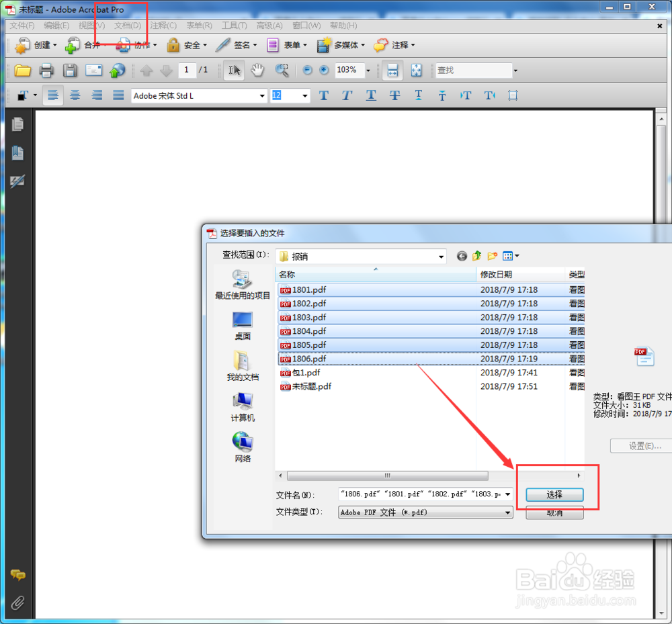Image resolution: width=672 pixels, height=624 pixels.
Task: Click the 取消 button
Action: (x=554, y=512)
